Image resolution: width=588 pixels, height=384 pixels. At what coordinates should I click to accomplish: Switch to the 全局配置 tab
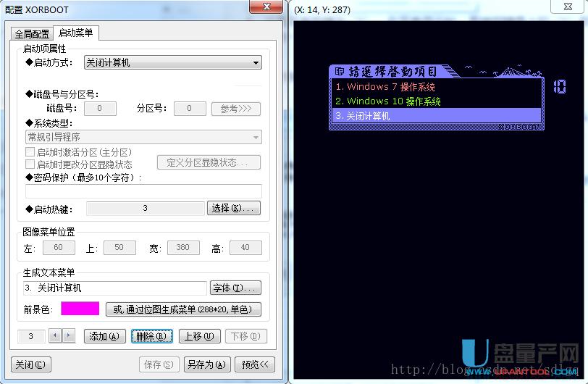pyautogui.click(x=33, y=34)
